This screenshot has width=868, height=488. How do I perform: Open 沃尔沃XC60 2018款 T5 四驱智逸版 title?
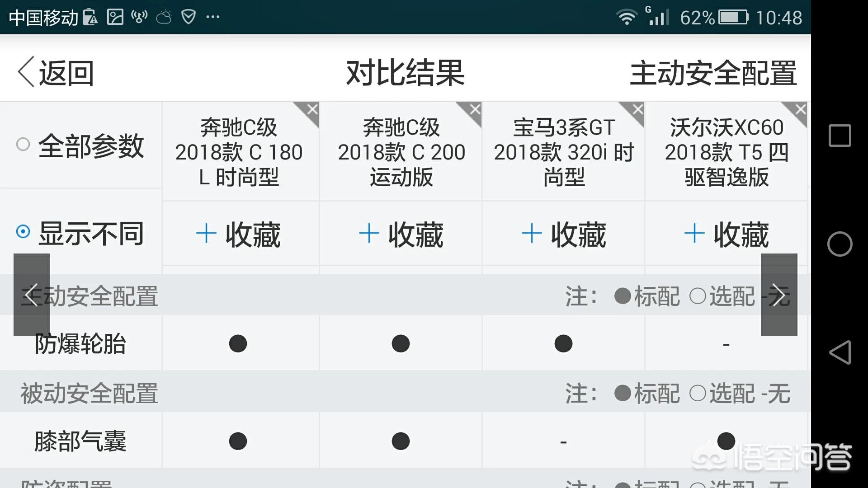pos(726,152)
